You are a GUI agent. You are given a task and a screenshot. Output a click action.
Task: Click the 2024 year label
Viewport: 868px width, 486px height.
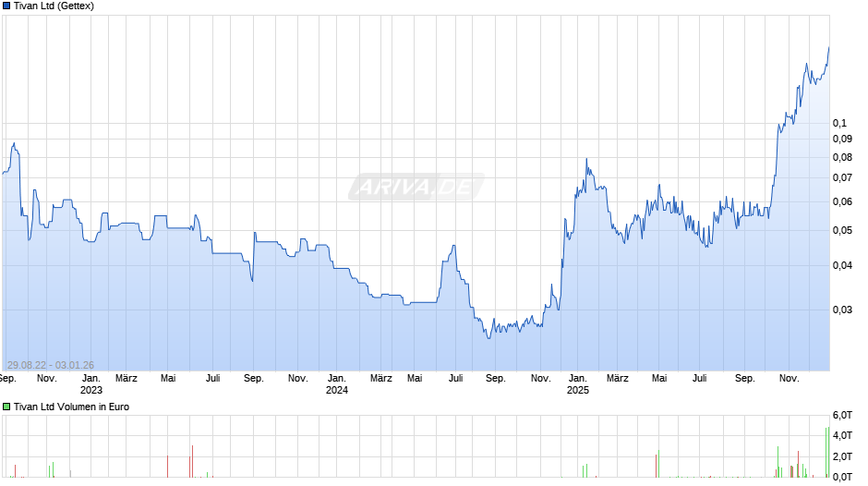pyautogui.click(x=336, y=390)
